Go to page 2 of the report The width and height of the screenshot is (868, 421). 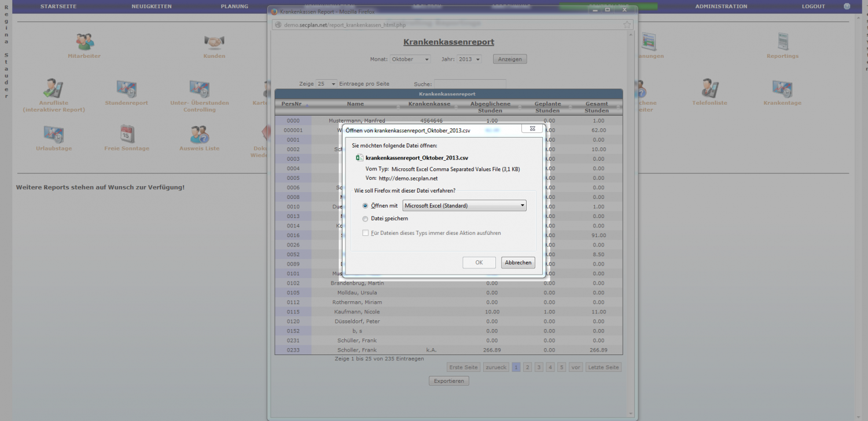528,367
